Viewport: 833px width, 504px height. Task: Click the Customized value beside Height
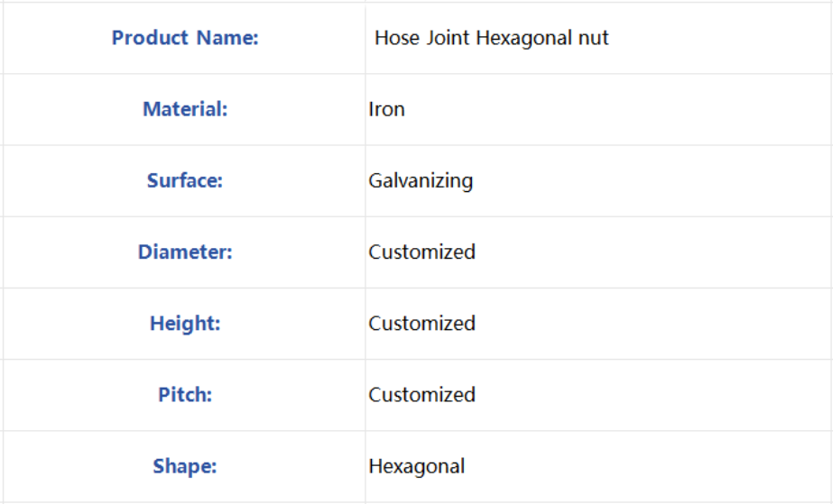(421, 323)
